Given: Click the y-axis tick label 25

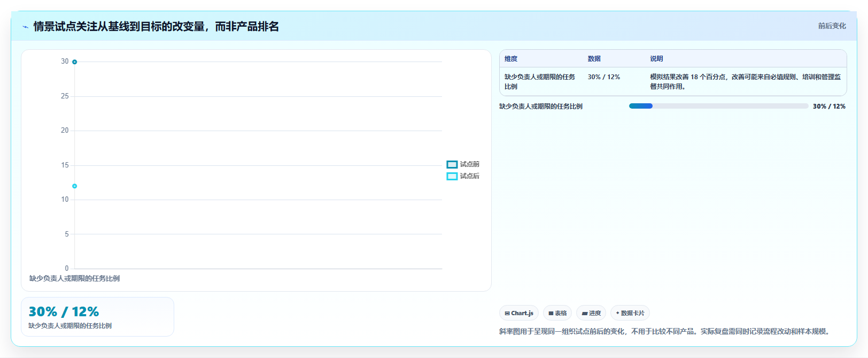Looking at the screenshot, I should 65,96.
